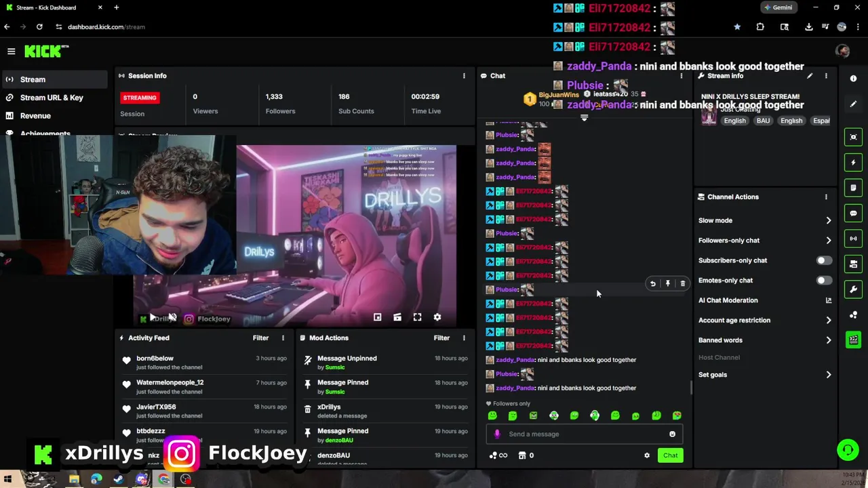Toggle mod actions document icon in right rail
868x488 pixels.
853,188
